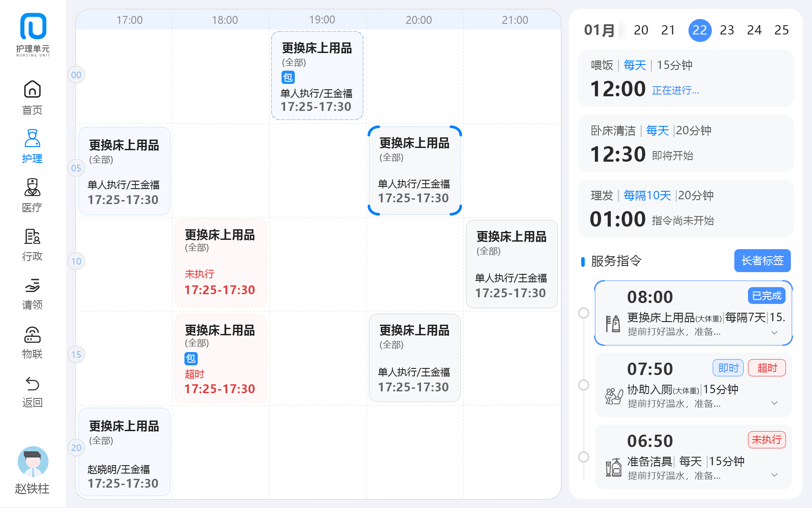Open the 首页 home icon

click(x=32, y=90)
